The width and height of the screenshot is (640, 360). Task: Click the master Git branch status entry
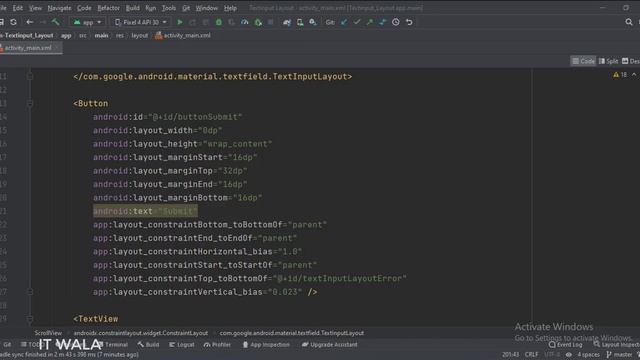click(x=619, y=354)
